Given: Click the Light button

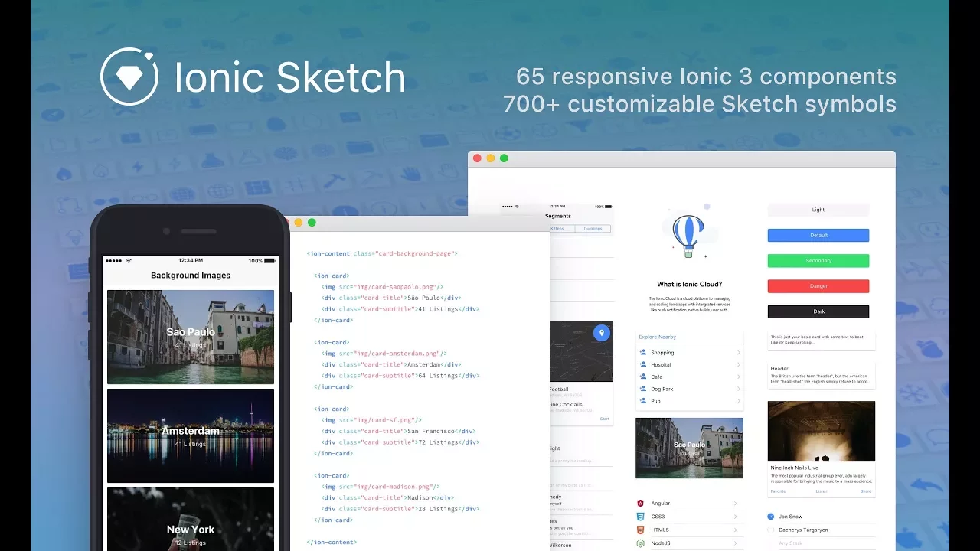Looking at the screenshot, I should 818,210.
